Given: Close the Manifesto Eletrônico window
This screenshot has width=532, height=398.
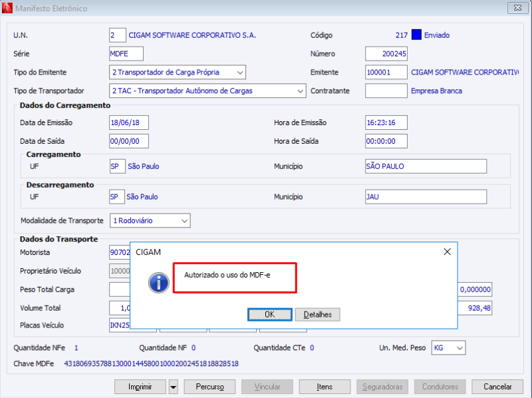Looking at the screenshot, I should (x=518, y=7).
